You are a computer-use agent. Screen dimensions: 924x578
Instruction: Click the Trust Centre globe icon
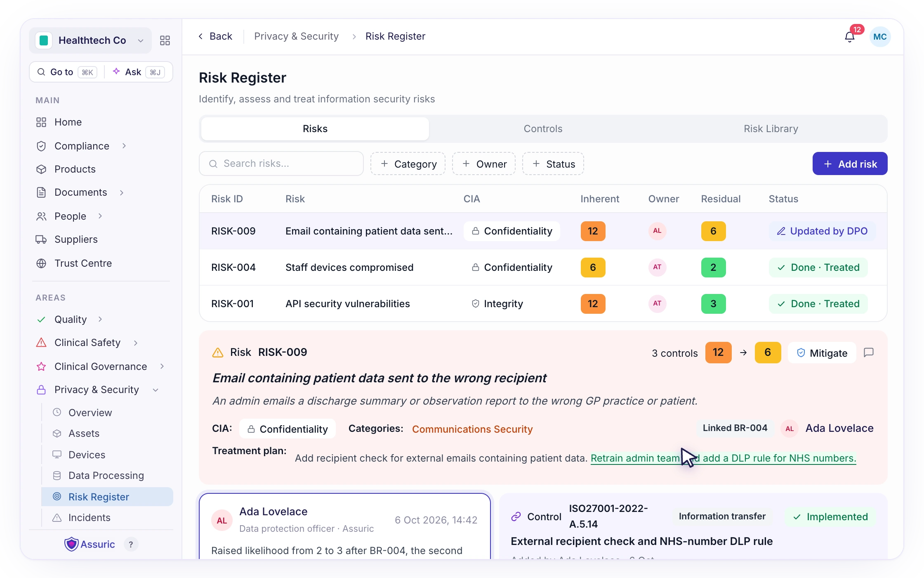coord(41,263)
